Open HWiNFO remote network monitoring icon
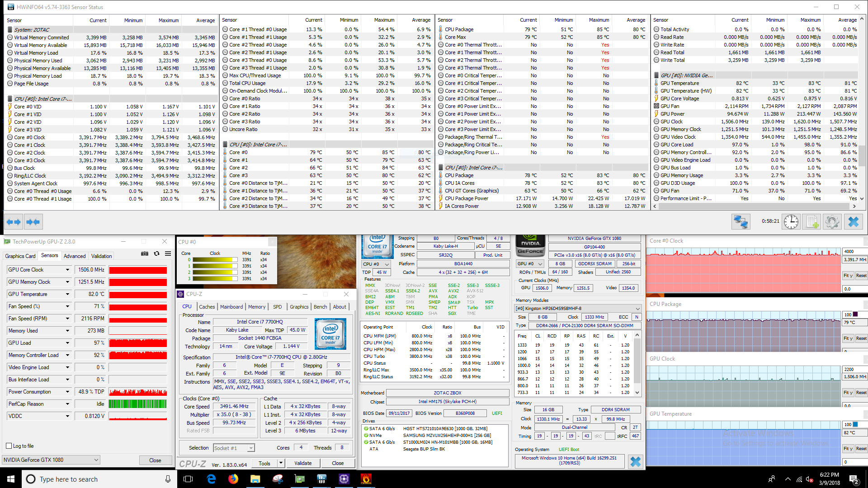Viewport: 868px width, 488px height. (741, 222)
